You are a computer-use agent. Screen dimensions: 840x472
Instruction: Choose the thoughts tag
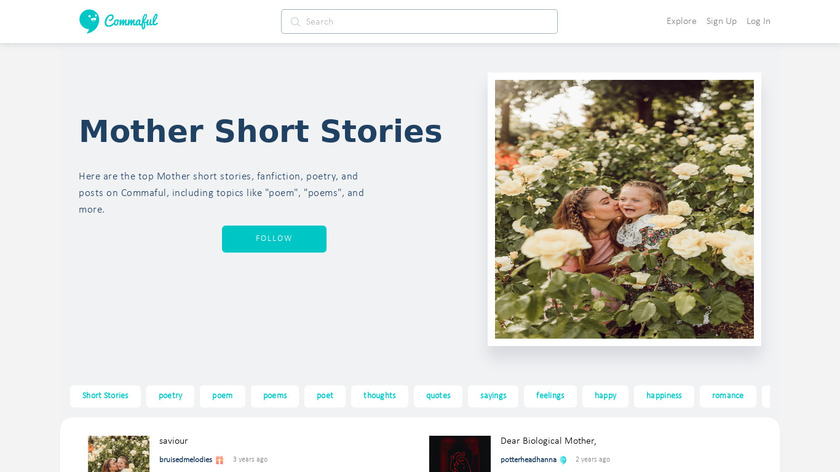pos(379,396)
